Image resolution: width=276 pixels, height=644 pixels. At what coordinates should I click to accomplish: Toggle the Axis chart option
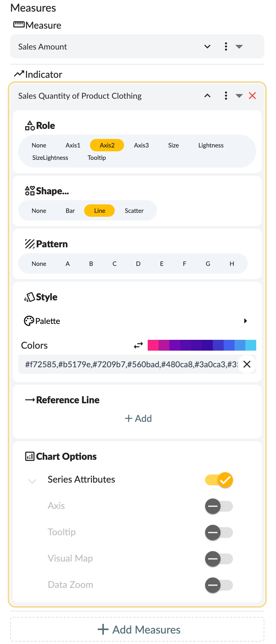219,506
